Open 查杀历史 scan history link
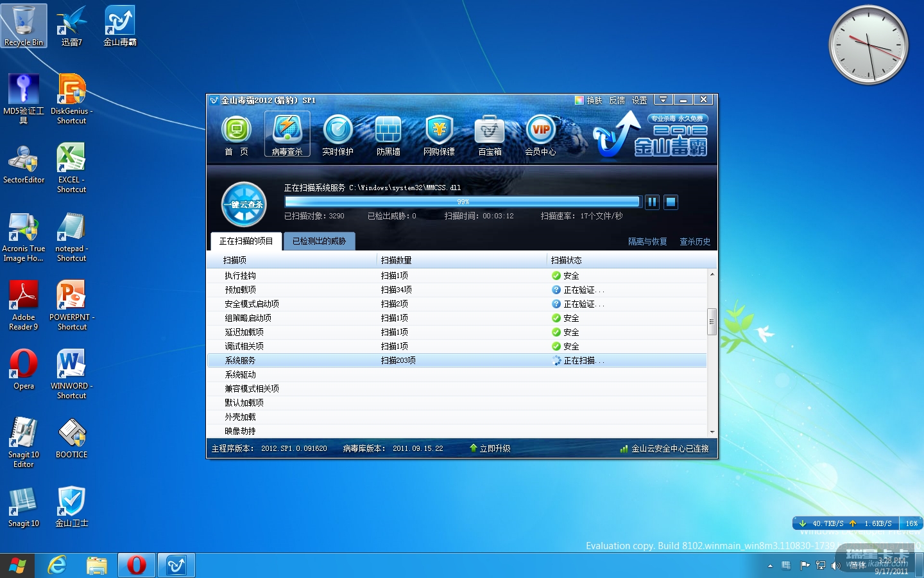This screenshot has width=924, height=578. [x=695, y=242]
